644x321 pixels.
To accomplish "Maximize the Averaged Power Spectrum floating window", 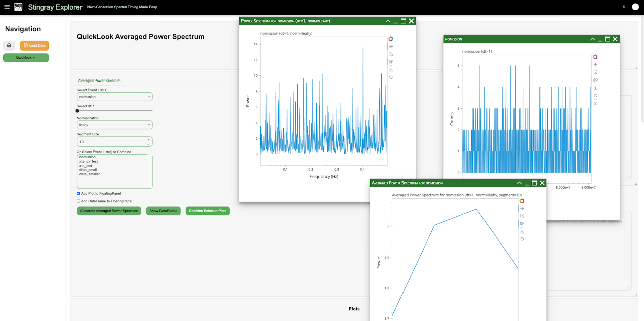I will click(534, 183).
